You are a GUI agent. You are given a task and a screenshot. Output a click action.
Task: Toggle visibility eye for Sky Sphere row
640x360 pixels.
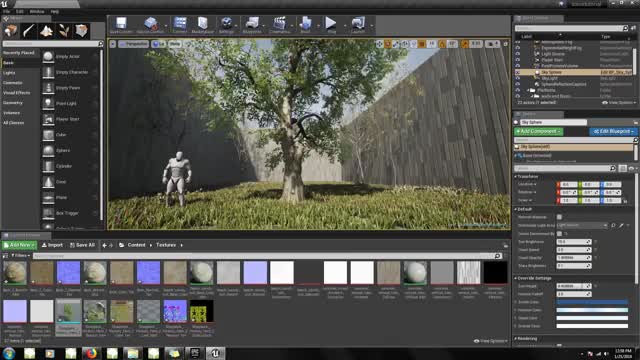(x=517, y=72)
